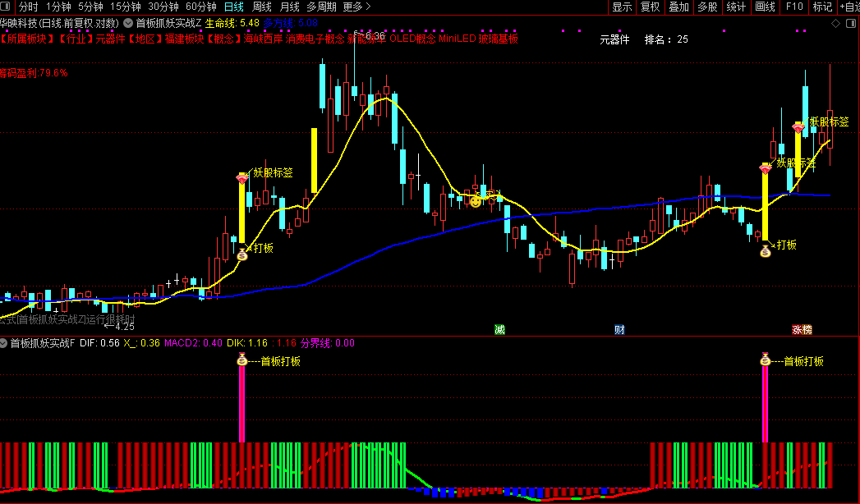
Task: Click the DIK: 1.16 indicator value
Action: coord(246,343)
